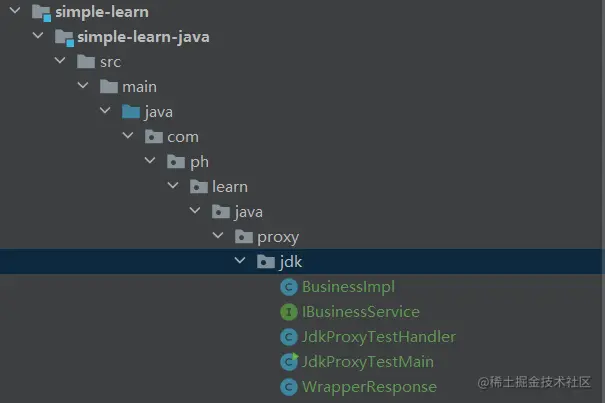Select the highlighted jdk package label
The height and width of the screenshot is (403, 605).
coord(291,262)
